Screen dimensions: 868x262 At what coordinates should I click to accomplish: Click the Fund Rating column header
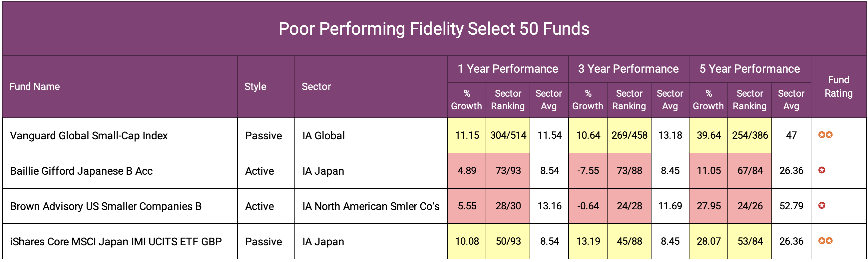(838, 87)
